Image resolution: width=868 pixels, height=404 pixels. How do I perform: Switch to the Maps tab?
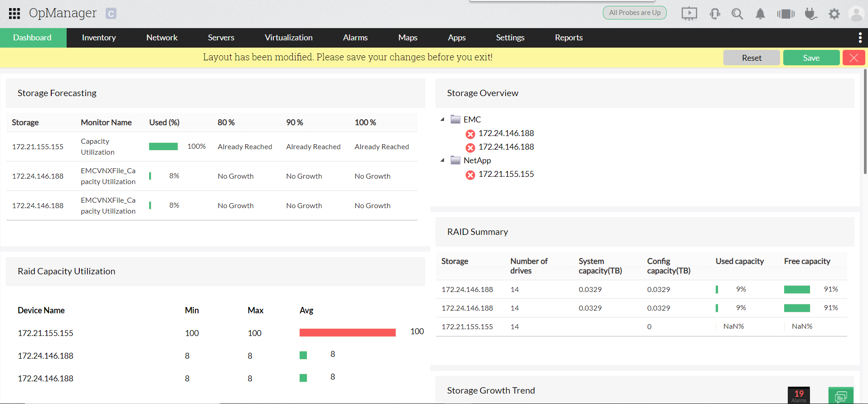click(x=408, y=38)
